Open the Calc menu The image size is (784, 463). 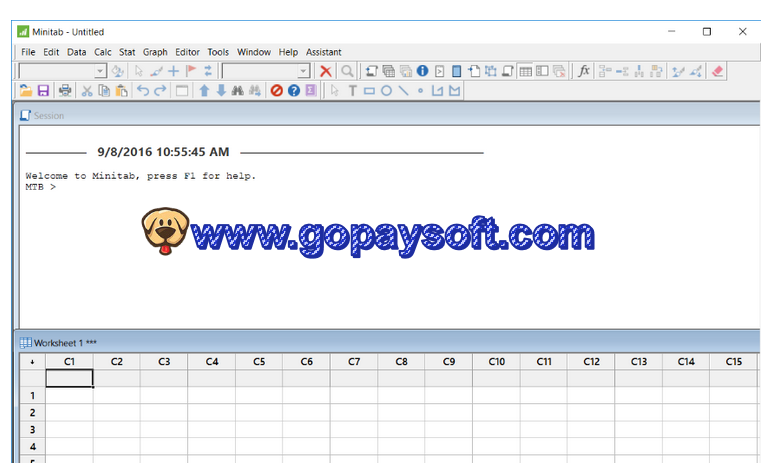pos(102,52)
